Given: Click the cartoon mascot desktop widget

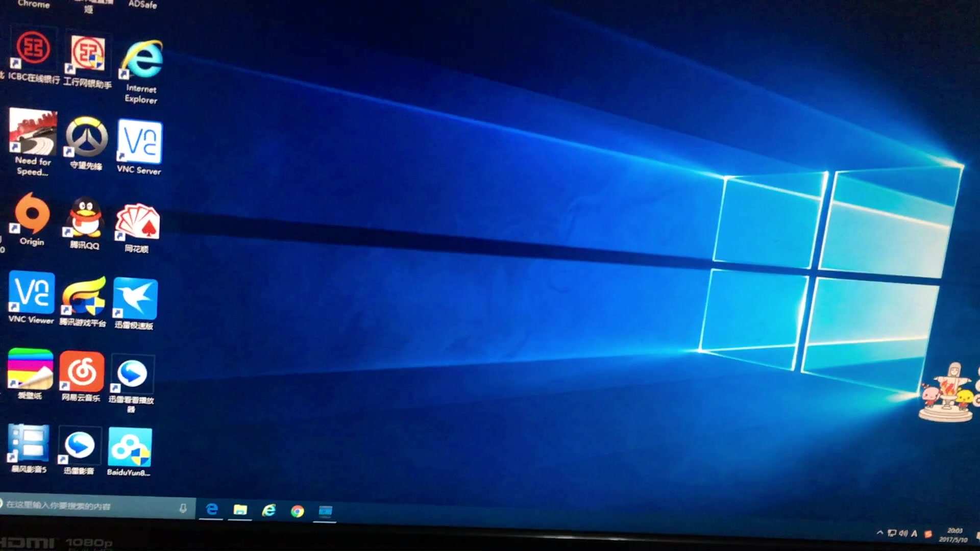Looking at the screenshot, I should [x=948, y=392].
